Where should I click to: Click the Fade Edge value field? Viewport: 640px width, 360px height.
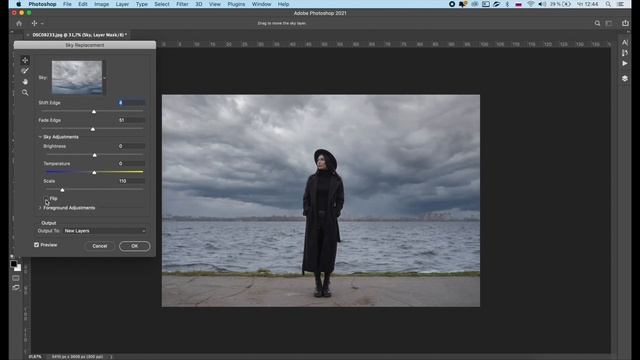(131, 120)
